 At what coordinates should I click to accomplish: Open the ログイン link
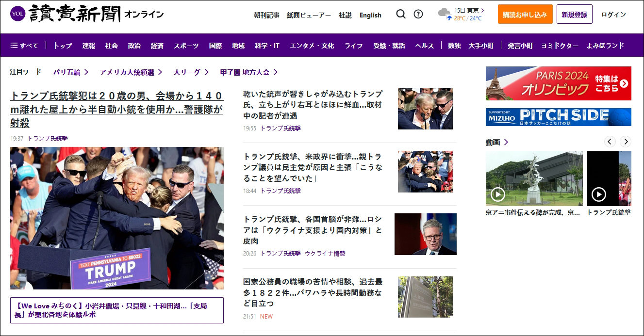coord(613,15)
